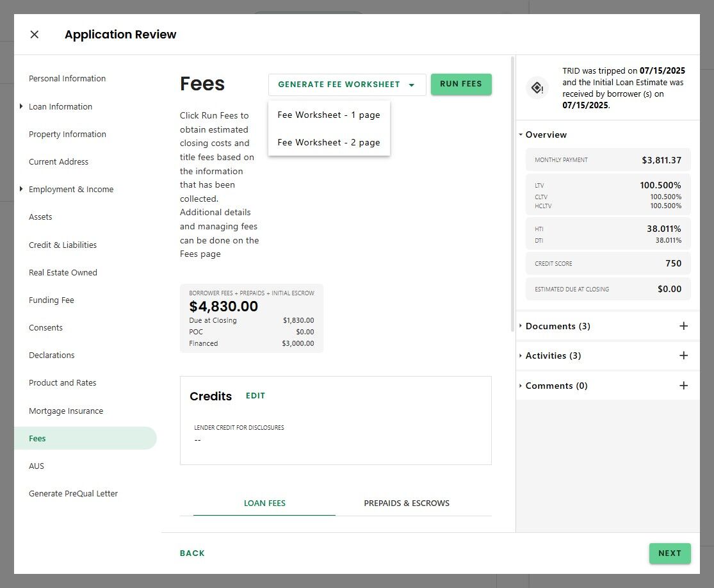
Task: Expand the Employment & Income arrow
Action: pyautogui.click(x=22, y=189)
